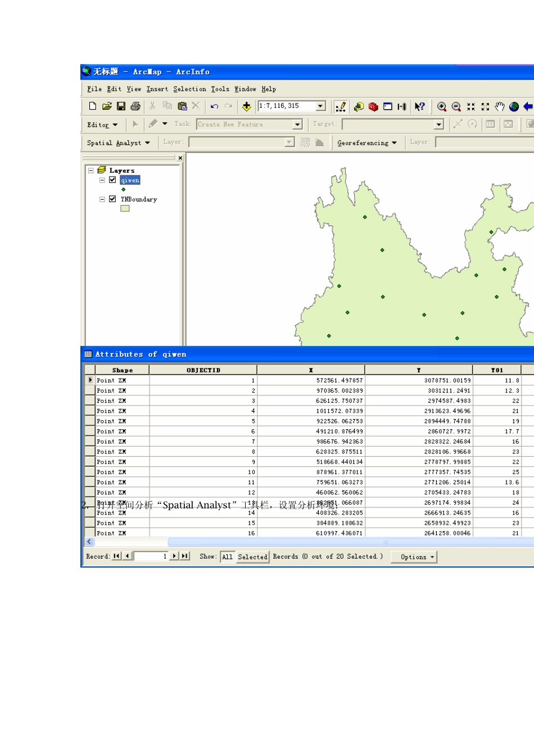Image resolution: width=534 pixels, height=756 pixels.
Task: Collapse the qiwen layer legend
Action: click(102, 181)
